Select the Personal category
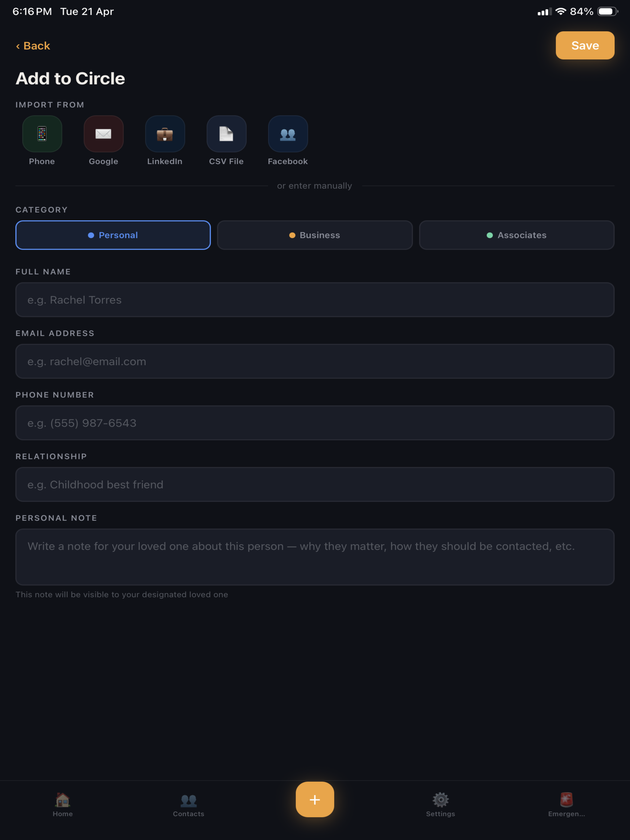Viewport: 630px width, 840px height. point(113,235)
